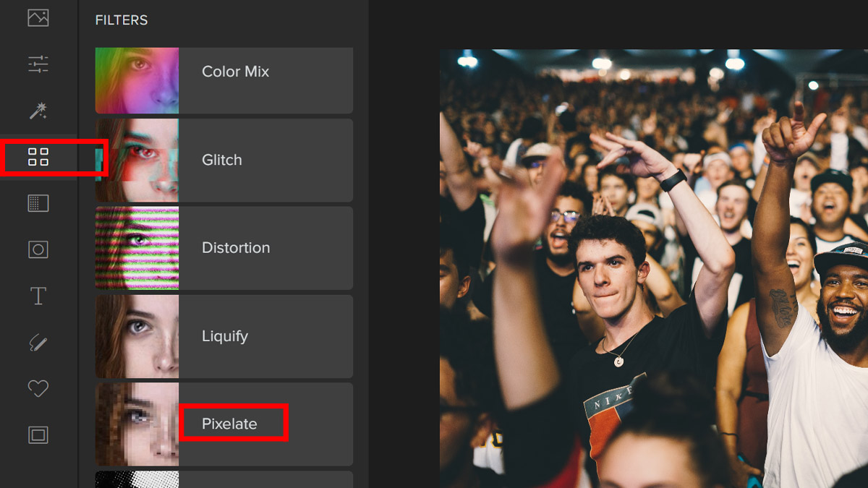Open the Filters grid icon

[38, 157]
